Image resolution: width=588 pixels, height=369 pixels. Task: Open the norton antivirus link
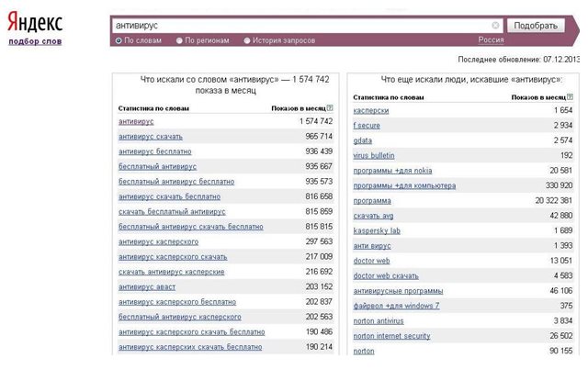(379, 321)
